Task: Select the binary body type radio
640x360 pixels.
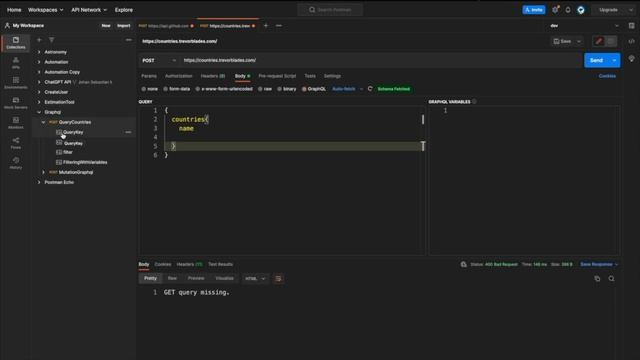Action: click(280, 89)
